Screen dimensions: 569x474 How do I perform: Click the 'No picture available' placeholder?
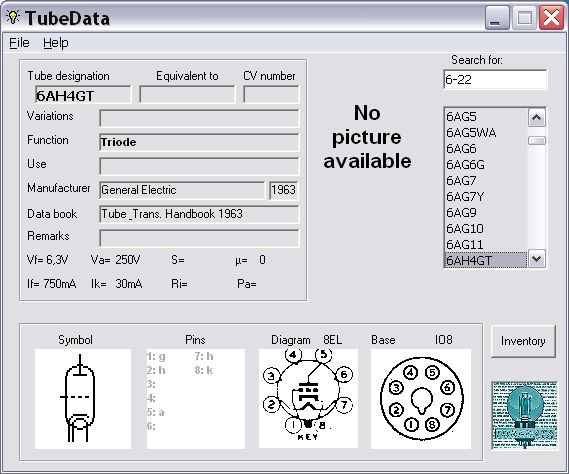(367, 137)
